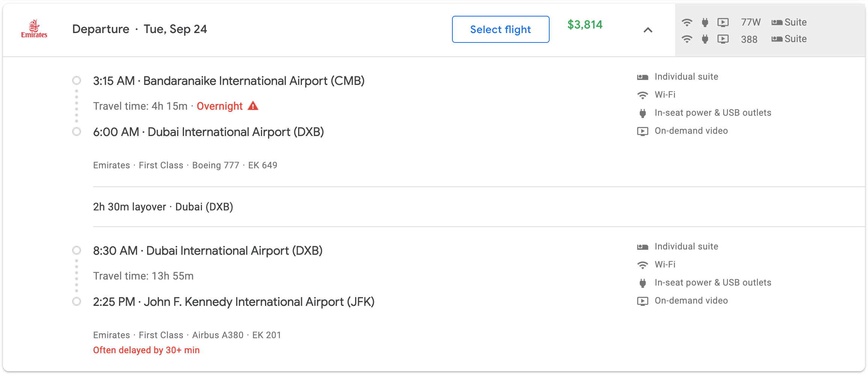Click the red Overnight label
Image resolution: width=868 pixels, height=375 pixels.
[x=220, y=106]
